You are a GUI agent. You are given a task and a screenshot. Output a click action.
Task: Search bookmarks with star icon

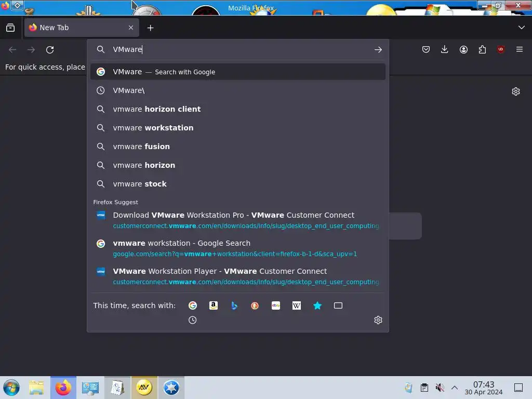pos(317,305)
